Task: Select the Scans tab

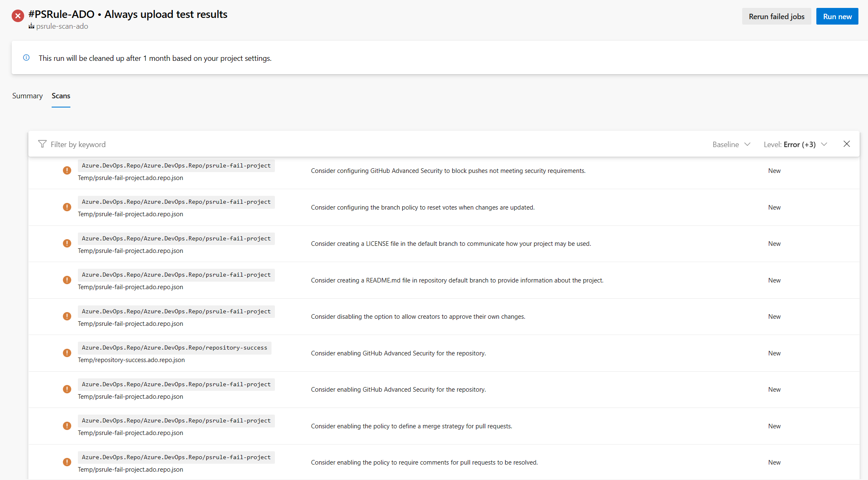Action: [61, 96]
